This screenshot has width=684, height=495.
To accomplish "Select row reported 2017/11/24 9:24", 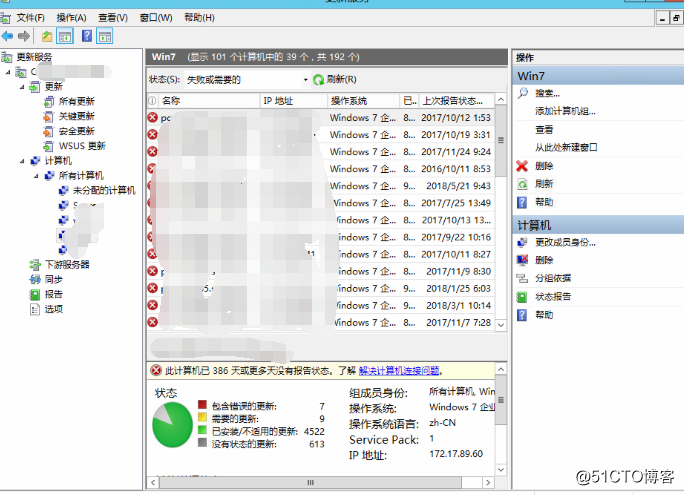I will pyautogui.click(x=321, y=152).
